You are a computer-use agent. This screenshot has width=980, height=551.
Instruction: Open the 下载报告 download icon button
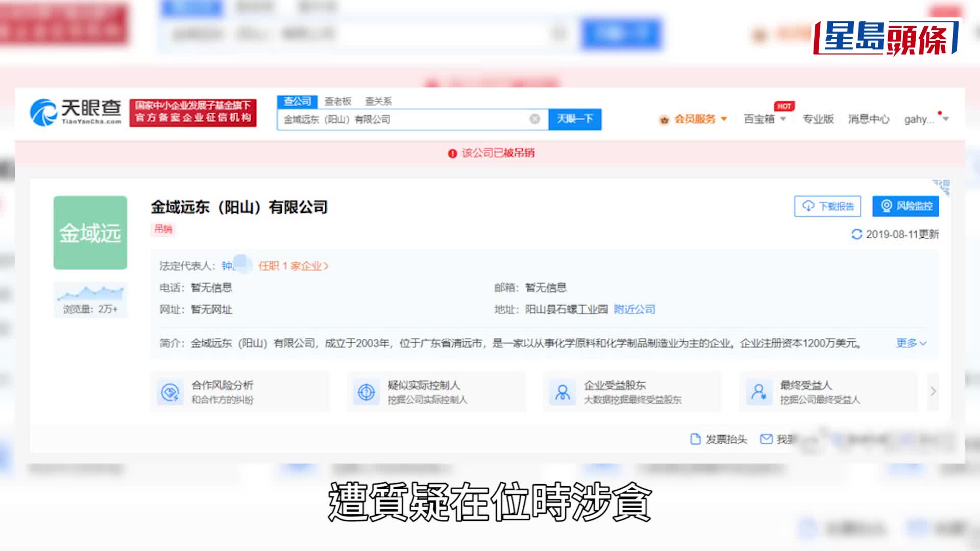808,206
